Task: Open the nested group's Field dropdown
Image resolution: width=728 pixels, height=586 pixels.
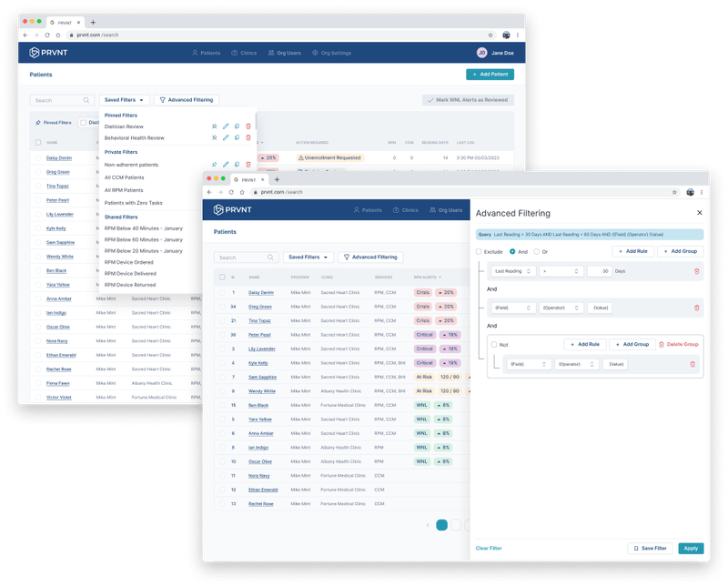Action: coord(529,365)
